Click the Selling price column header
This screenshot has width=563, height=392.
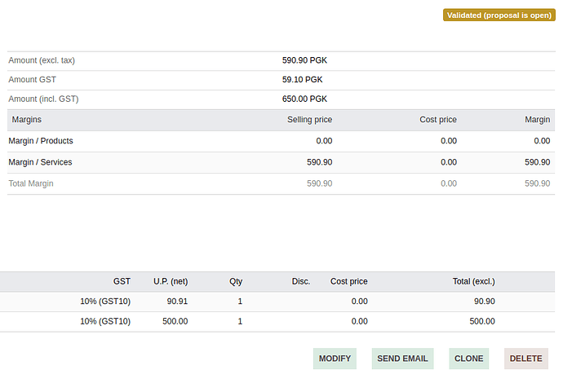[309, 120]
